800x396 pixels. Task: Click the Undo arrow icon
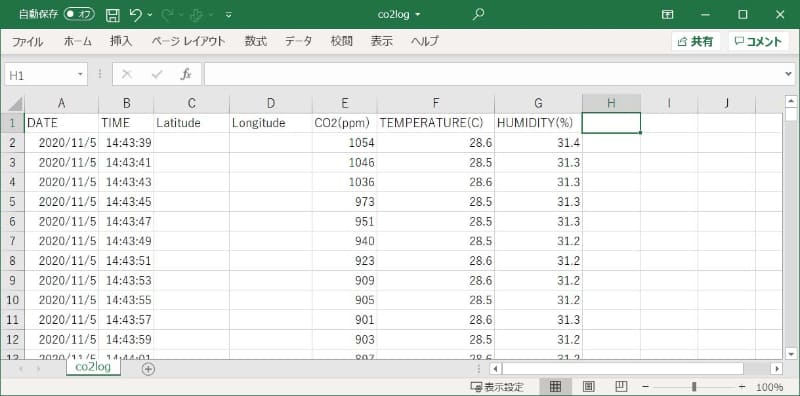(136, 15)
